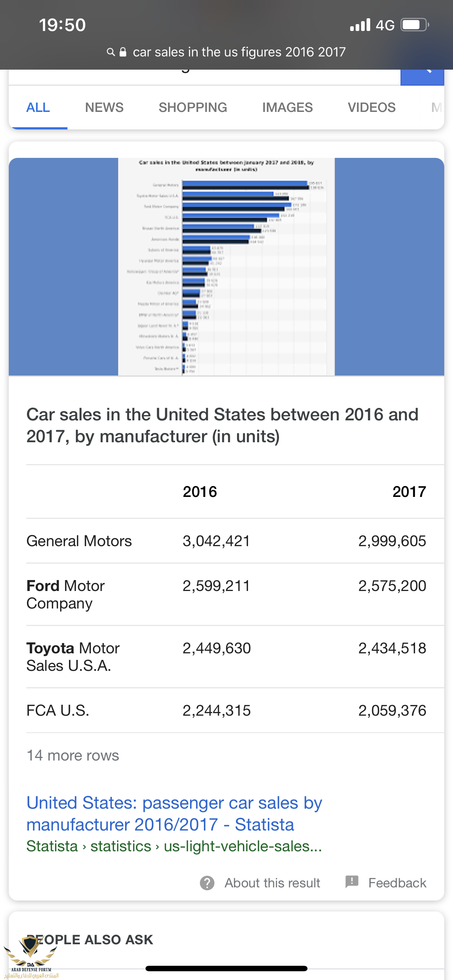453x980 pixels.
Task: Tap the blue search button
Action: click(x=422, y=77)
